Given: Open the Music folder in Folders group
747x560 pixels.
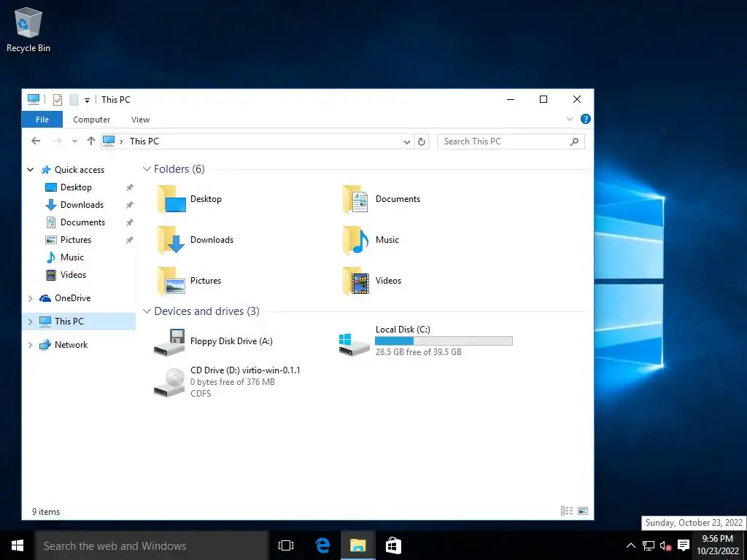Looking at the screenshot, I should pyautogui.click(x=371, y=240).
